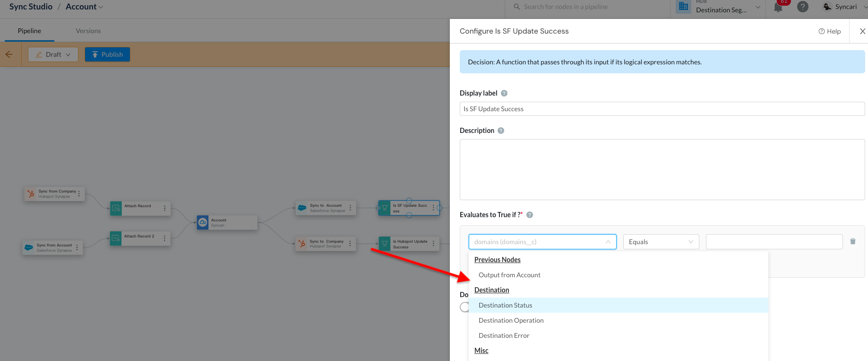Expand the Account pipeline name dropdown
The image size is (868, 361).
click(101, 7)
